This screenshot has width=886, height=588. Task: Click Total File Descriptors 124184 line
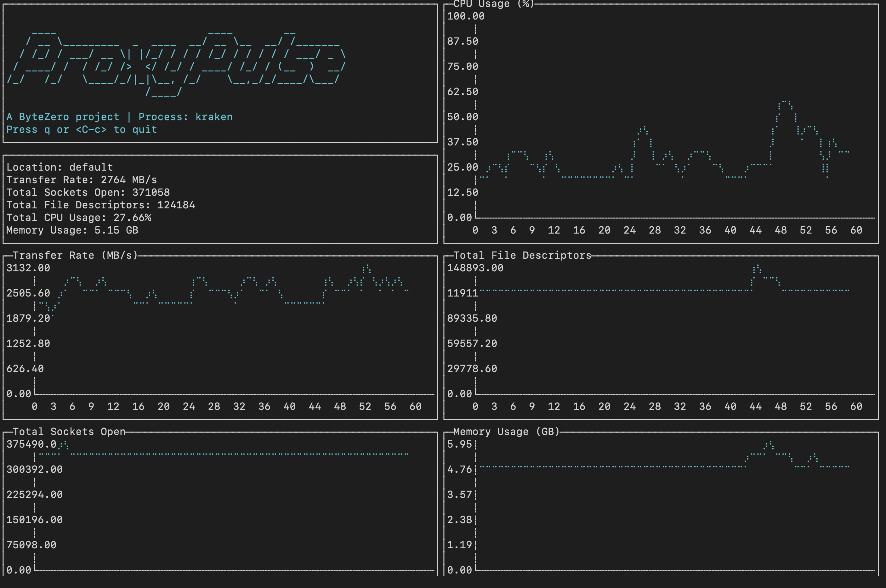coord(100,205)
